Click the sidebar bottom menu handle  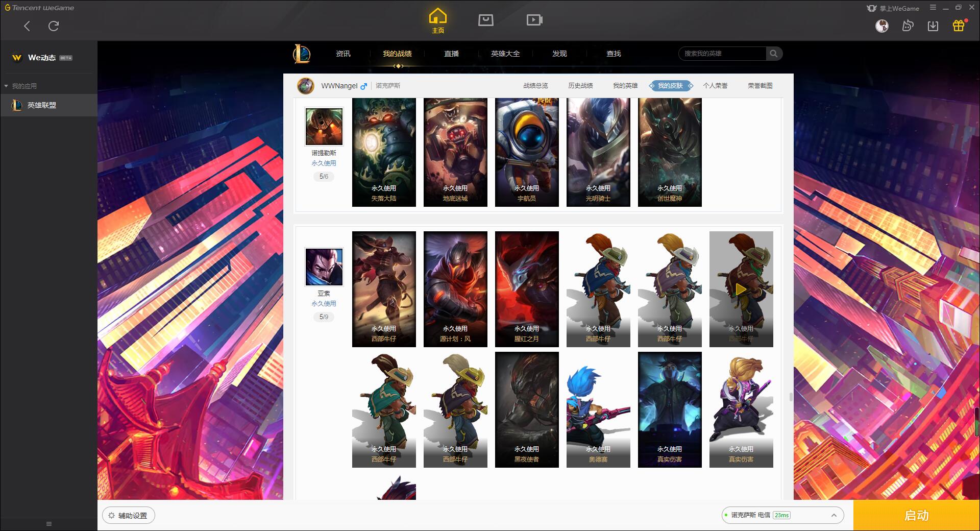49,524
